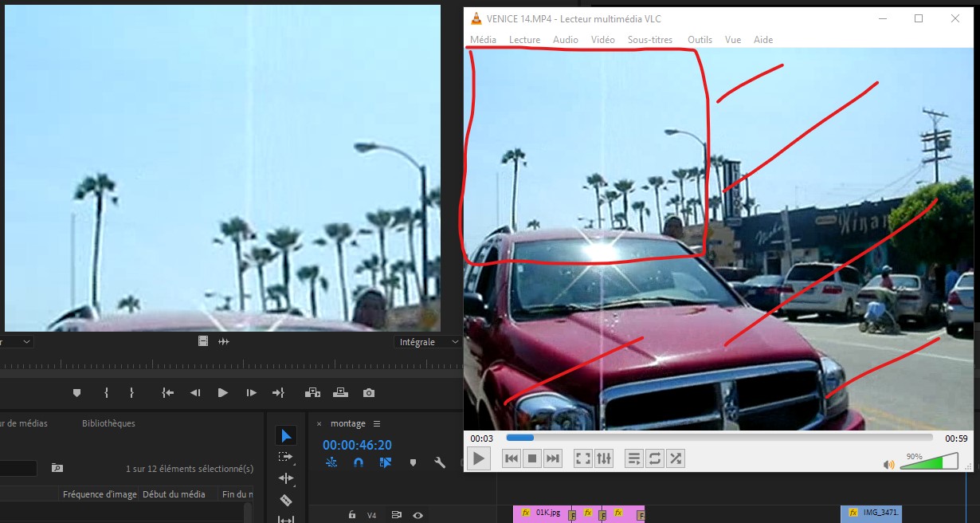
Task: Click the Export Frame camera icon
Action: [368, 393]
